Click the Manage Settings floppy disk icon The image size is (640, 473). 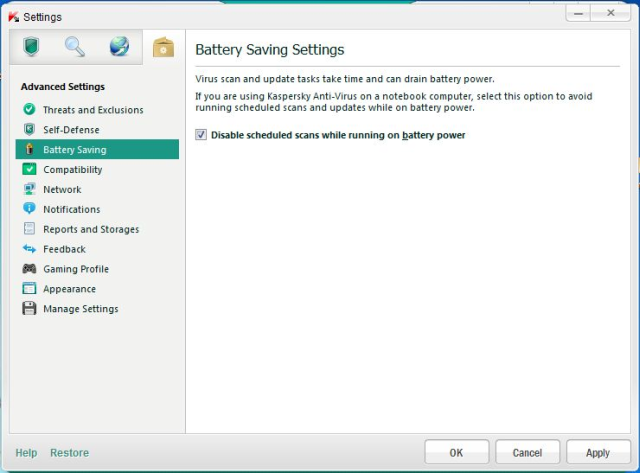[29, 308]
